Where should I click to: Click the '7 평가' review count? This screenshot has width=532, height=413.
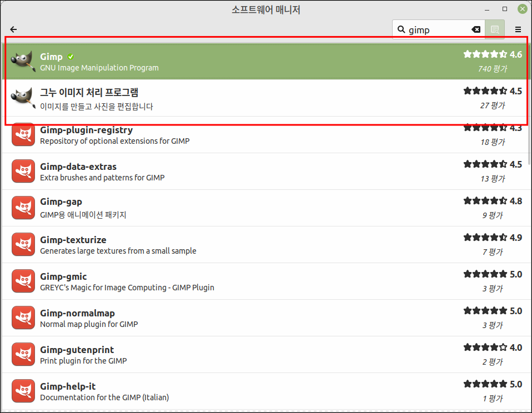pos(493,252)
